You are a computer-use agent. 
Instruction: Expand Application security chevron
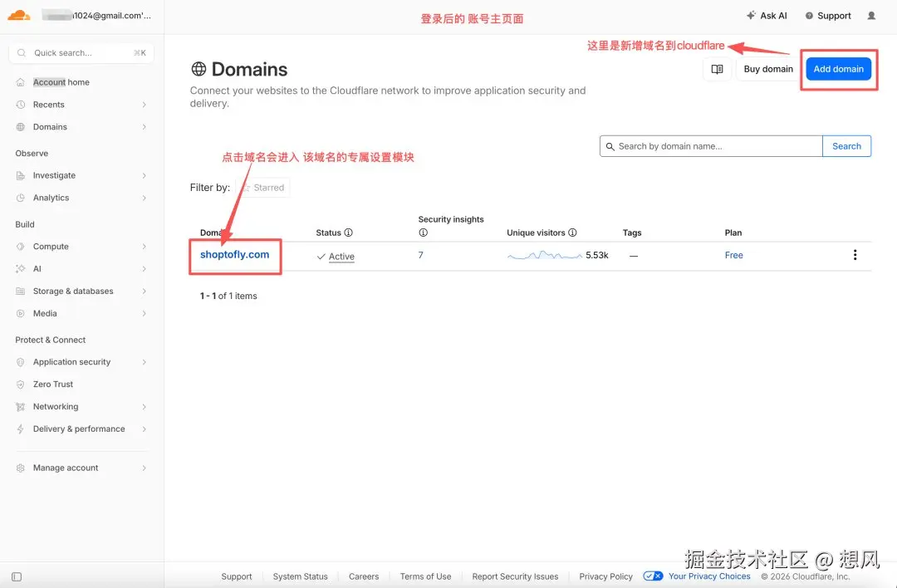(x=145, y=362)
